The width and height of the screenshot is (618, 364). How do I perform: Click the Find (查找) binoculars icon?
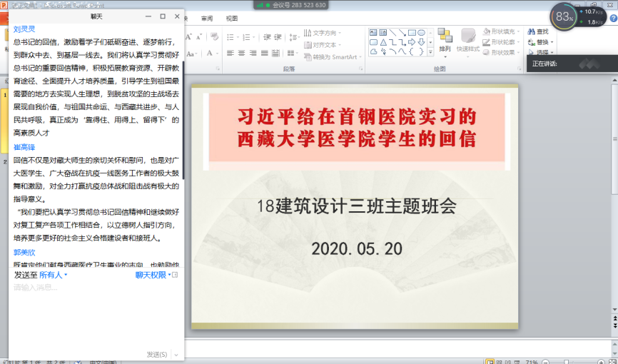click(531, 31)
